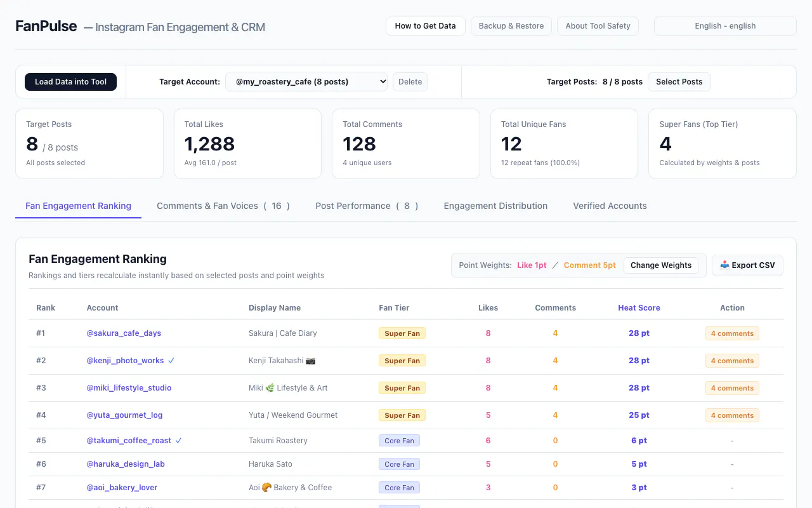Click Super Fan badge for Sakura row

402,333
